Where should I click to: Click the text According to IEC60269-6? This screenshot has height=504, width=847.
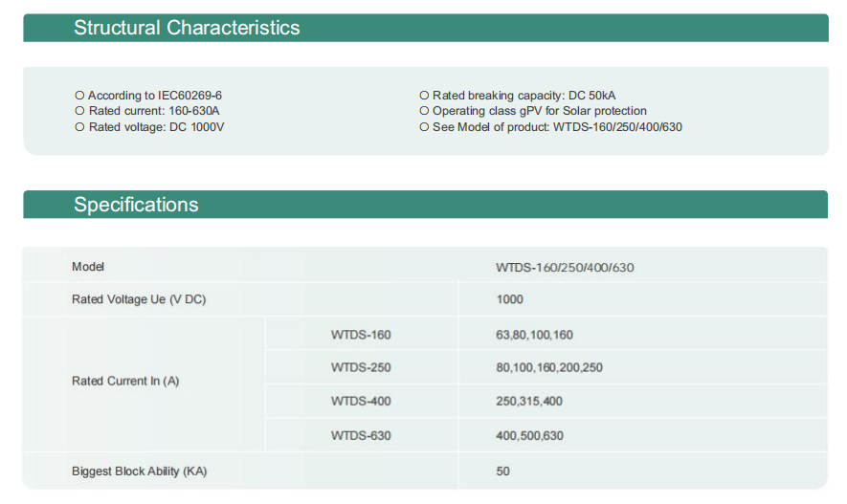[155, 96]
